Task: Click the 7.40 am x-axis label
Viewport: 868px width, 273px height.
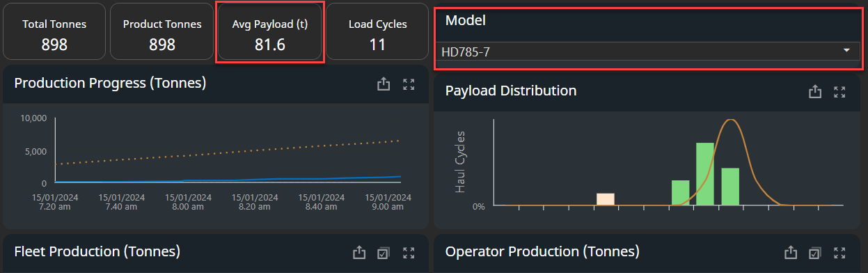Action: [x=123, y=203]
